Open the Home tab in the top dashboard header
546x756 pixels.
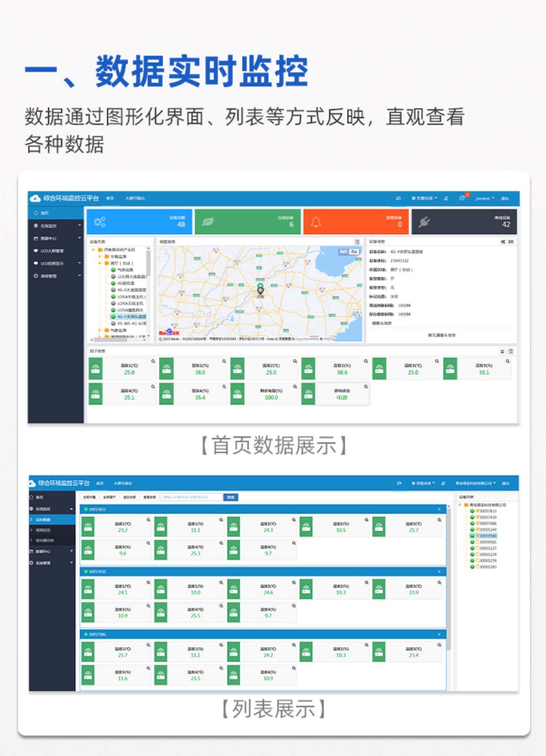pyautogui.click(x=110, y=198)
